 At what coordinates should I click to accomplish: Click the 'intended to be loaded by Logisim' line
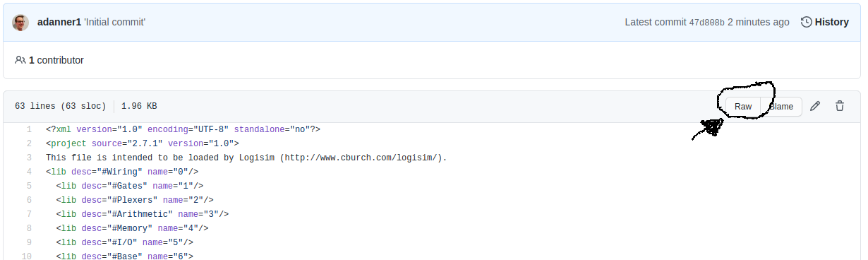[246, 158]
